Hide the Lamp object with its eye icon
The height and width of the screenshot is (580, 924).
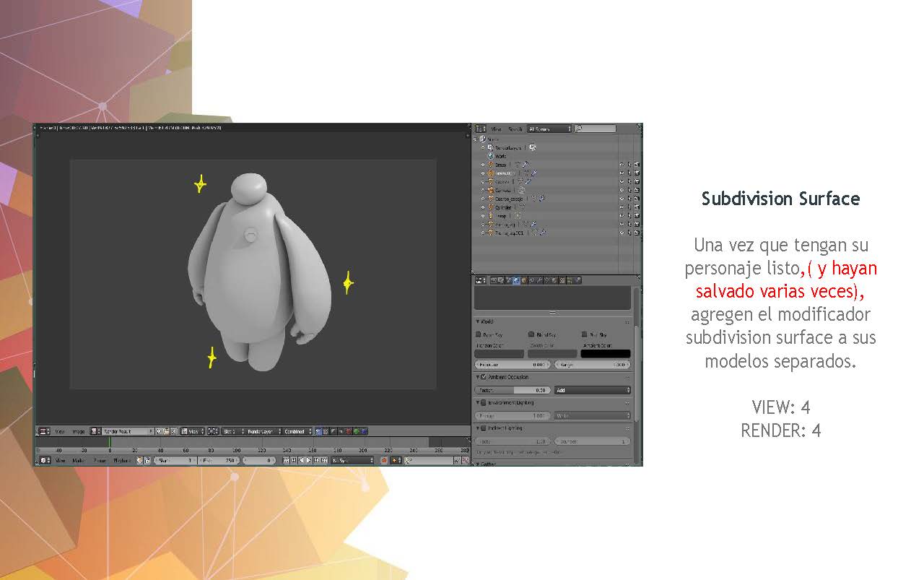point(621,216)
